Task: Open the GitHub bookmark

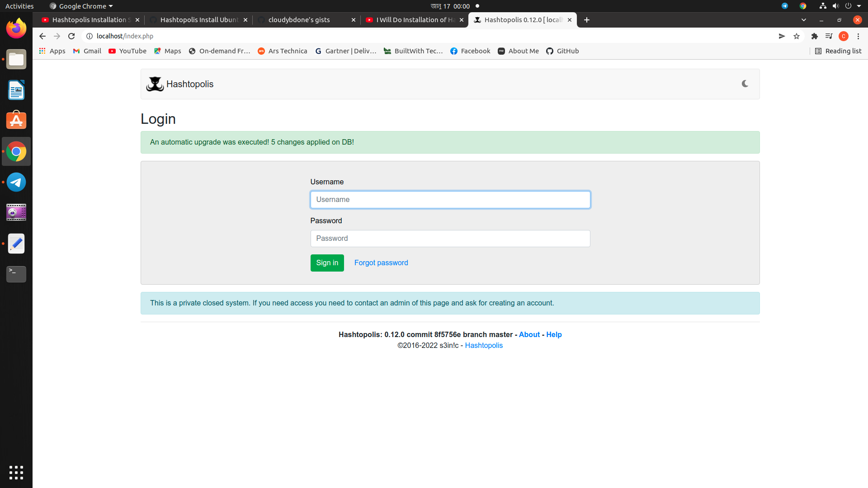Action: 562,51
